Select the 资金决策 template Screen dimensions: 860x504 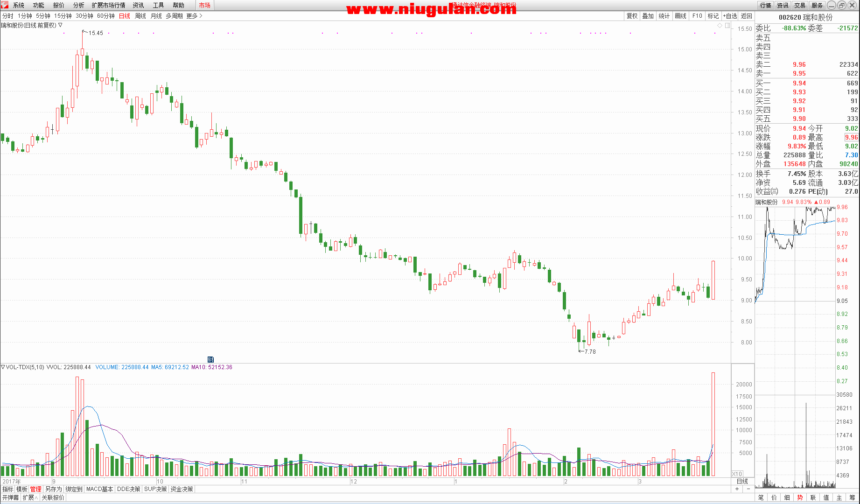click(x=182, y=489)
